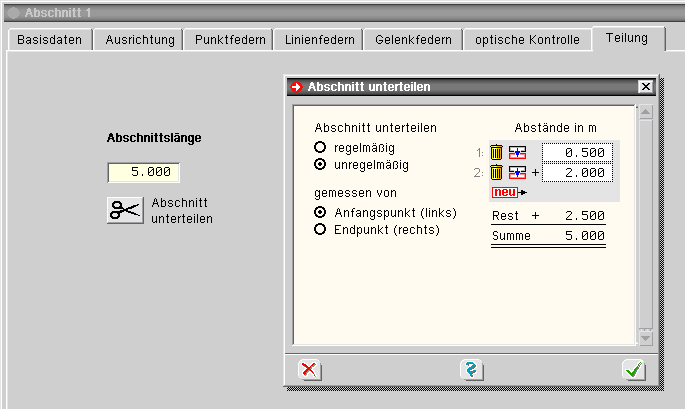Click the insert icon in row 1
This screenshot has height=409, width=685.
(517, 153)
